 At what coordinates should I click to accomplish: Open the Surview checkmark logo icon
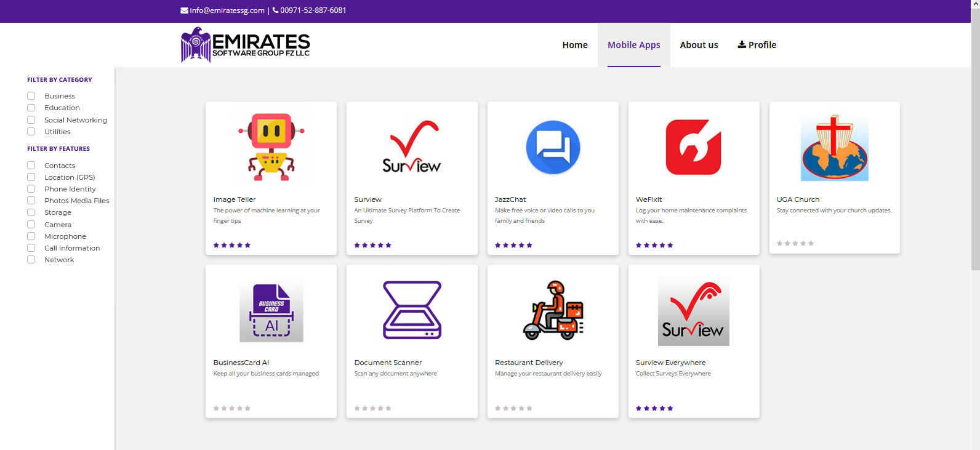412,147
